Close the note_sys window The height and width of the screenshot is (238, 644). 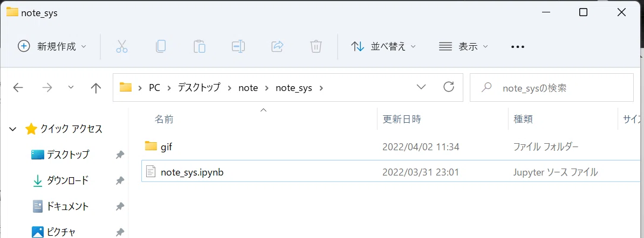point(621,12)
